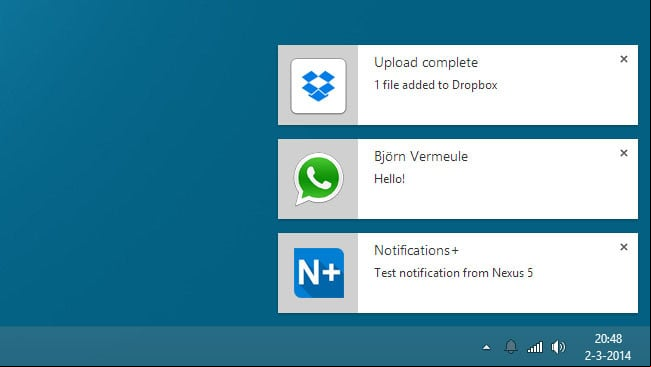651x367 pixels.
Task: Dismiss the Notifications+ test notification
Action: click(624, 247)
